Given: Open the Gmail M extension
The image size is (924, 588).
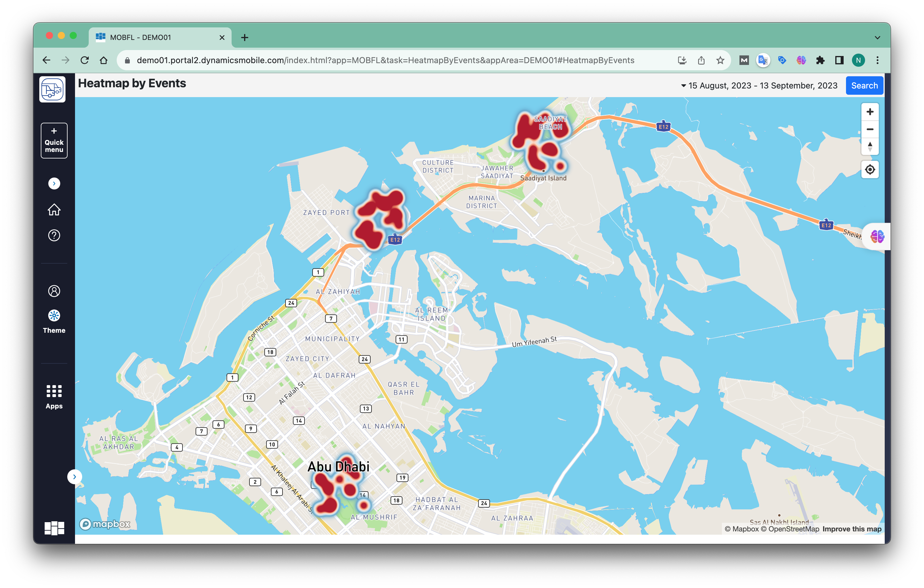Looking at the screenshot, I should click(x=744, y=60).
